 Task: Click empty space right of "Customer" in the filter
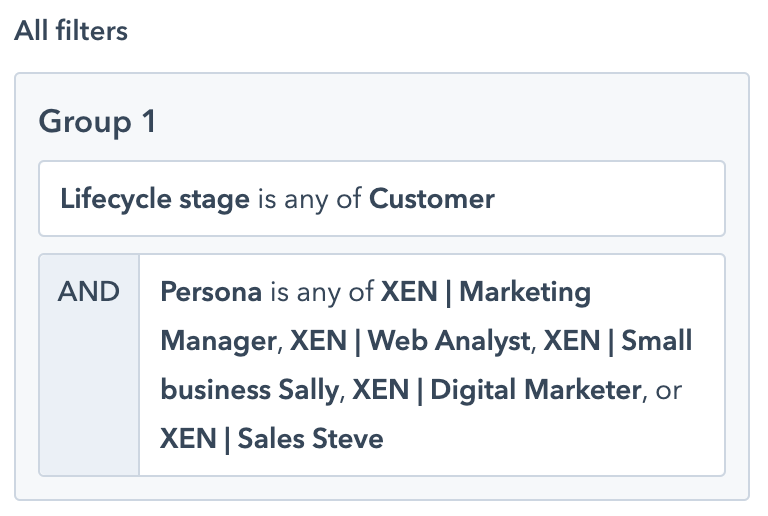point(610,199)
